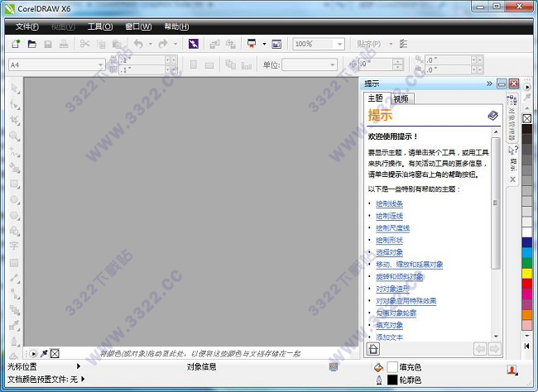Click the Paste clipboard icon

tap(117, 44)
